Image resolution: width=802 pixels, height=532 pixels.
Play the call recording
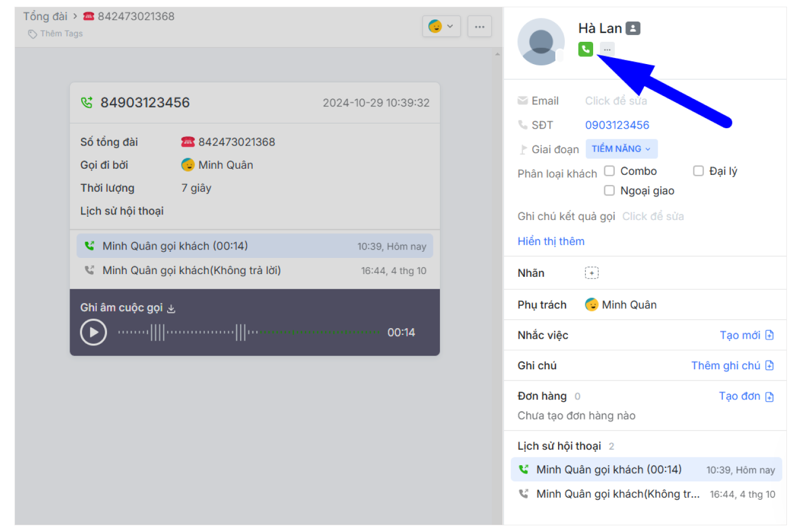click(94, 333)
